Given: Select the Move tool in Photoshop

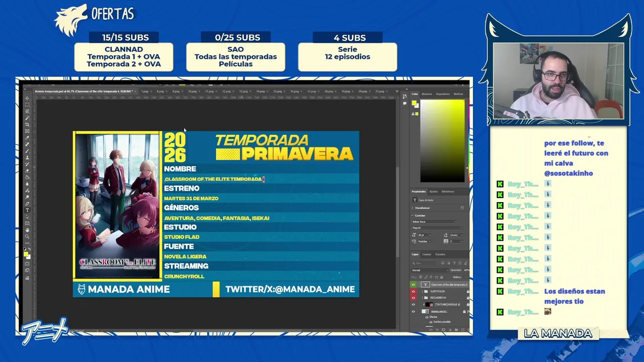Looking at the screenshot, I should (x=27, y=100).
